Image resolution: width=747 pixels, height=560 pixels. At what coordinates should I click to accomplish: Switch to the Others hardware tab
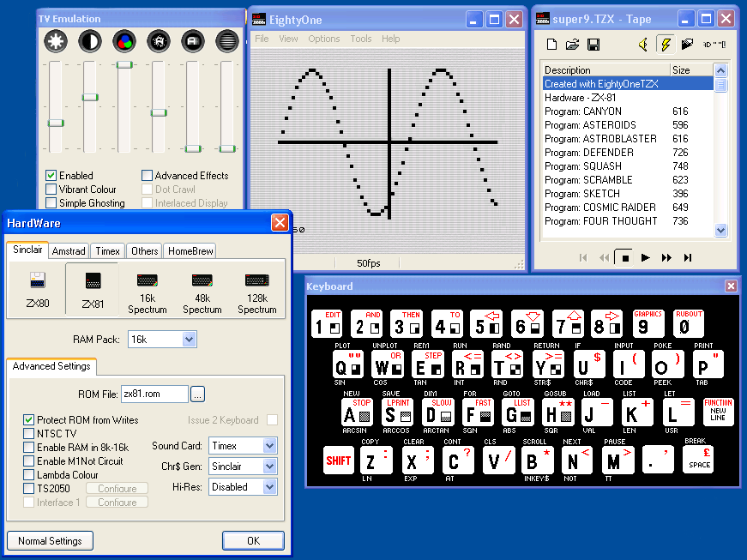point(144,251)
